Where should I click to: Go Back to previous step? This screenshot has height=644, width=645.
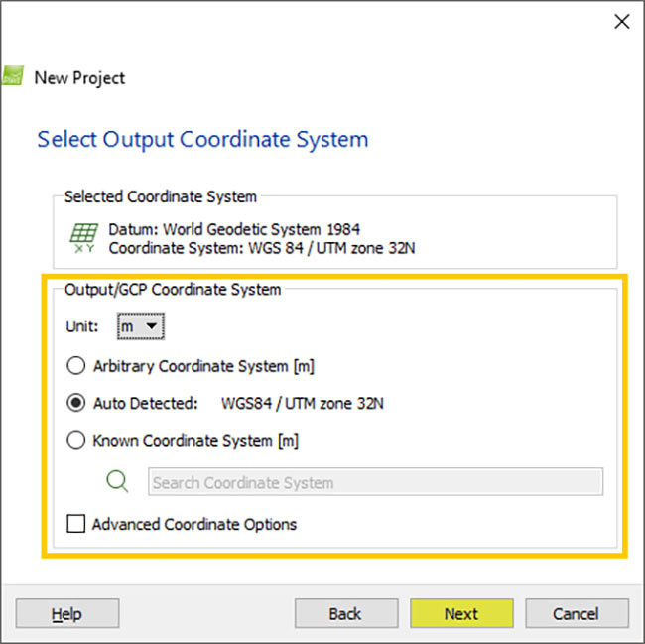346,613
